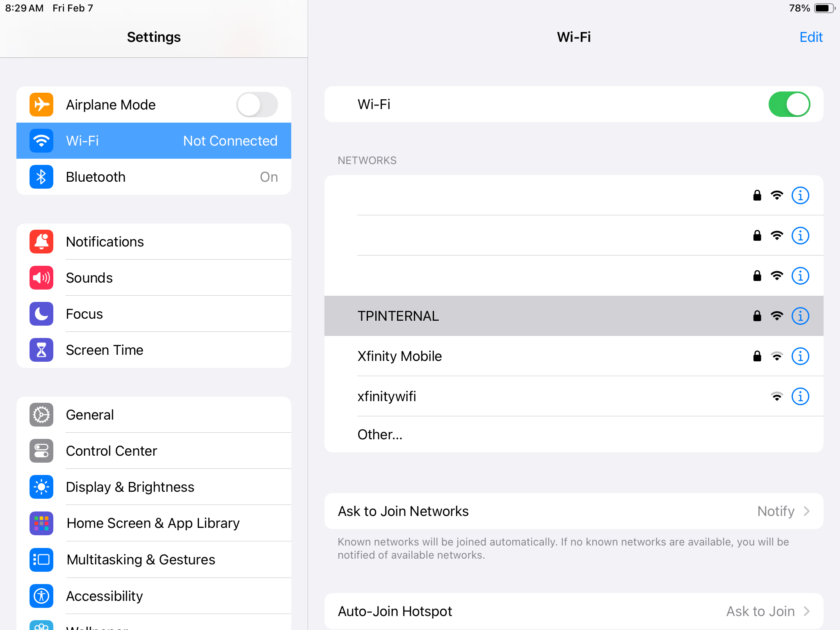840x630 pixels.
Task: Select Control Center in sidebar
Action: (x=112, y=451)
